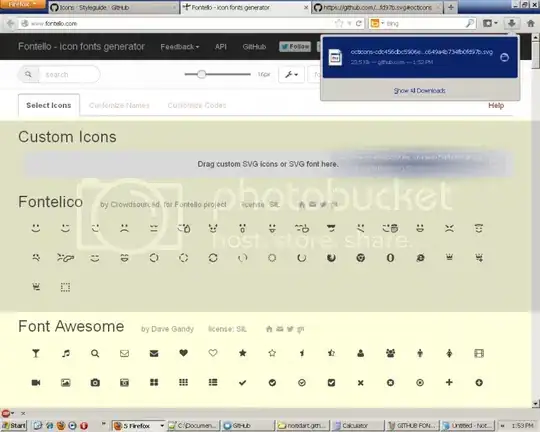Image resolution: width=540 pixels, height=432 pixels.
Task: Open the github.com svg octicons tab
Action: [x=377, y=8]
